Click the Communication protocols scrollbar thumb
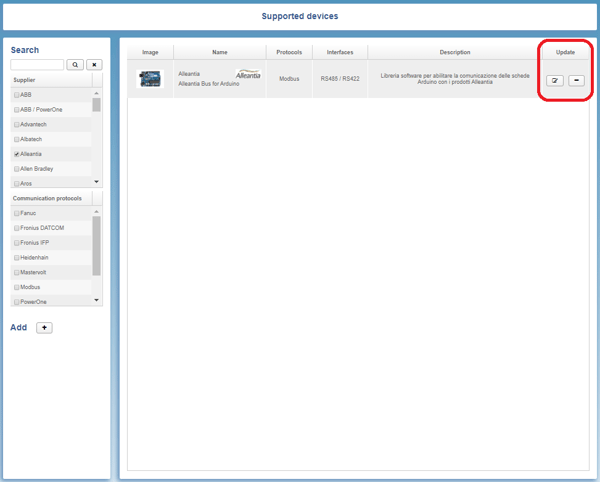 click(x=96, y=246)
